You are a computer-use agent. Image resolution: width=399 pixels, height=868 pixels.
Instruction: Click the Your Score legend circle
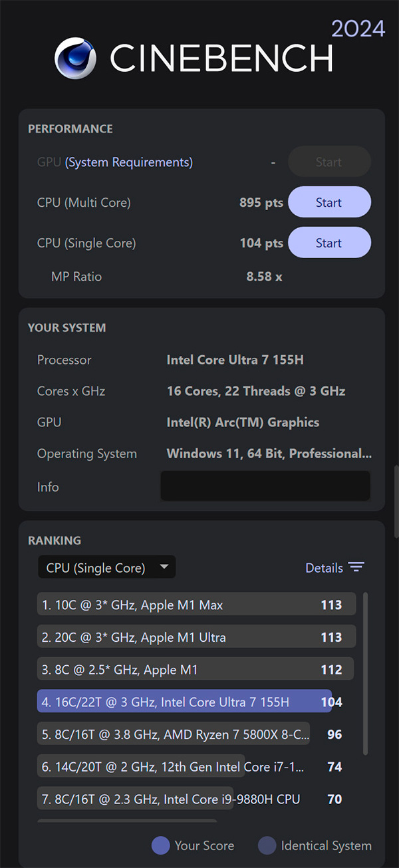click(x=161, y=845)
